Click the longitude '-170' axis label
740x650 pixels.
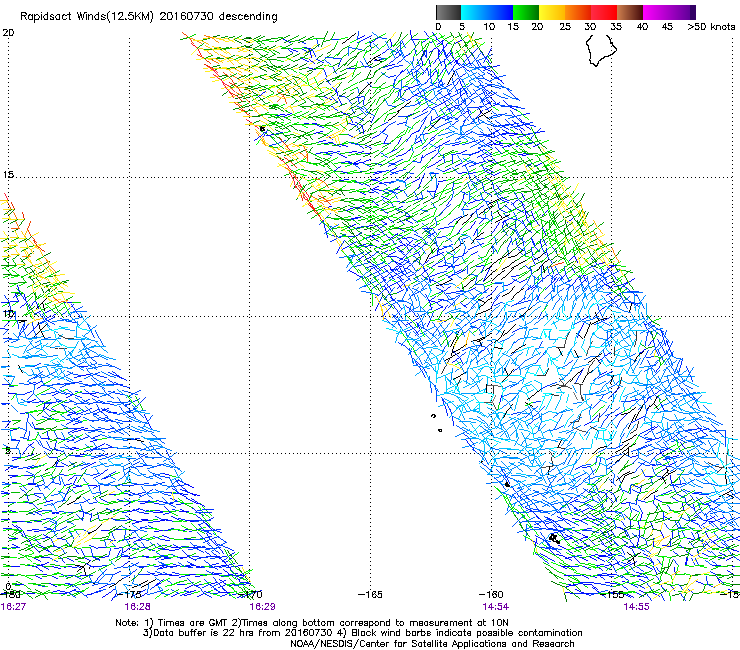[x=251, y=594]
